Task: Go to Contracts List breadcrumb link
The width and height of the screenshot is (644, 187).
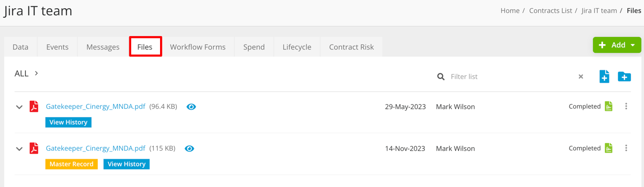Action: [550, 11]
